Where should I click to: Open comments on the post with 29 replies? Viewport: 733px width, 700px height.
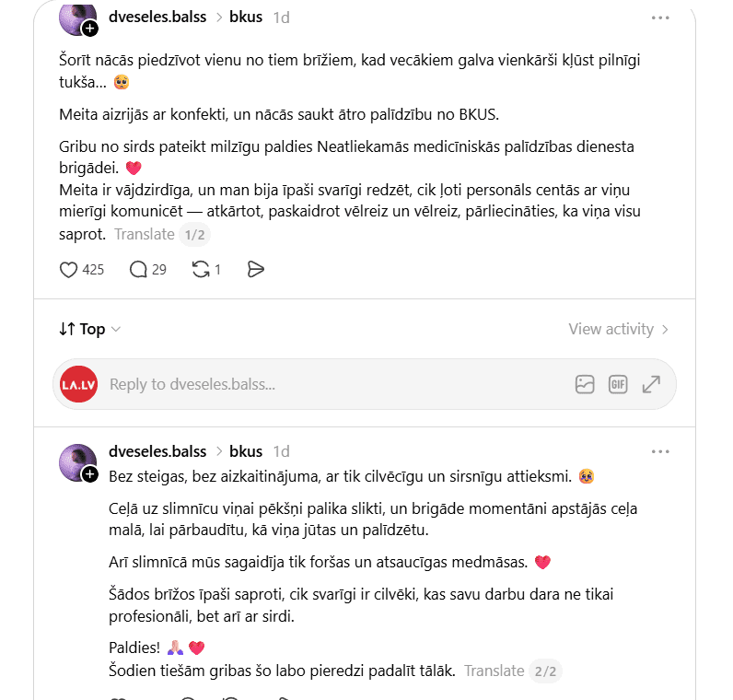coord(138,270)
